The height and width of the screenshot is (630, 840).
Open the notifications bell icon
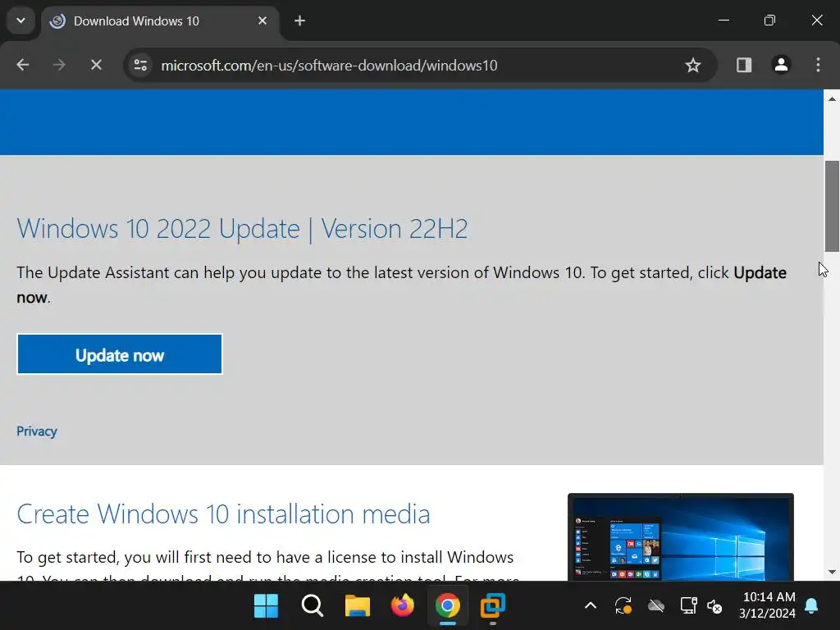pyautogui.click(x=811, y=606)
